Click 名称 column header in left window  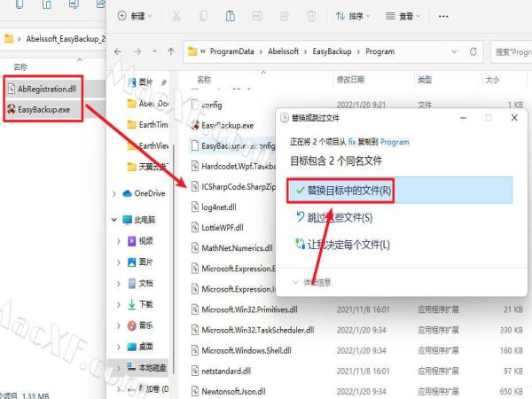20,67
